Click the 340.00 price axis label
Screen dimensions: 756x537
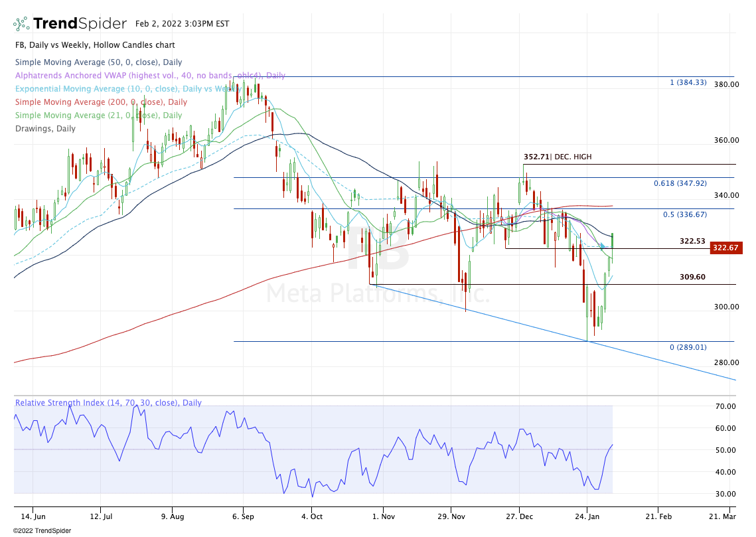[x=726, y=195]
